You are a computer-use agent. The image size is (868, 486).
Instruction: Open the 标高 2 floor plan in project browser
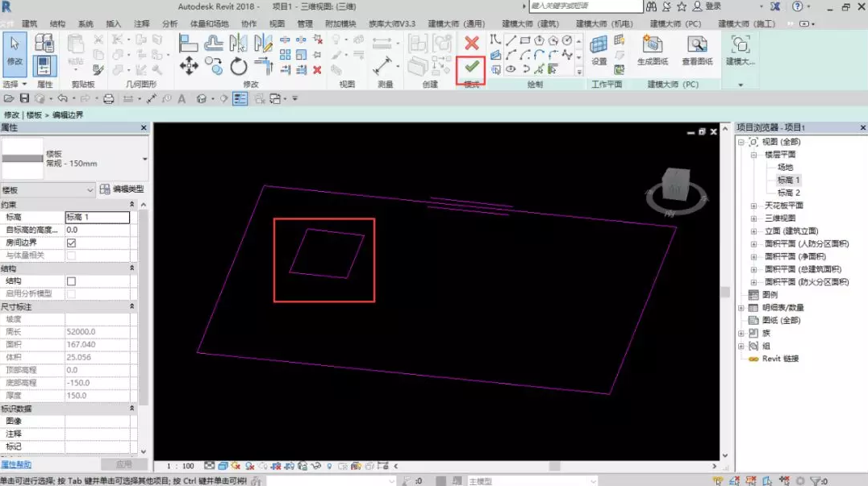click(x=788, y=193)
